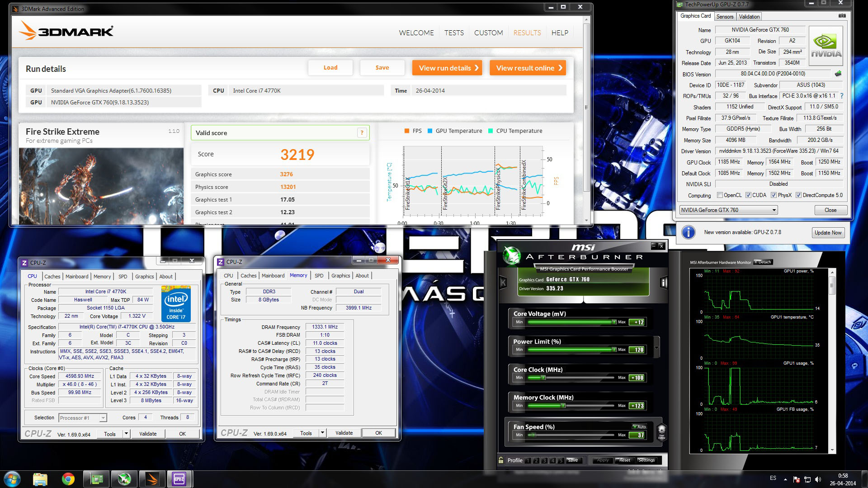Click View result online button
This screenshot has height=488, width=868.
pyautogui.click(x=528, y=68)
